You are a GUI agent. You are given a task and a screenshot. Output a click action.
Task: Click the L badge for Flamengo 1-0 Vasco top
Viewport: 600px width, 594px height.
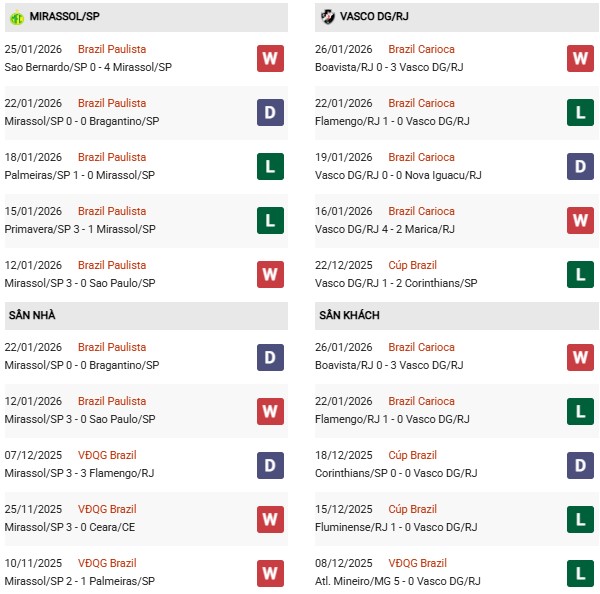coord(580,112)
